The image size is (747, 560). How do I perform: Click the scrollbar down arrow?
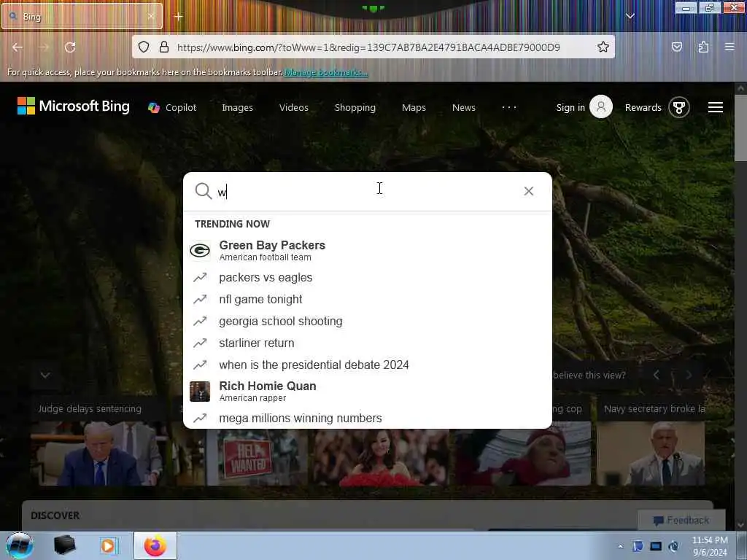pyautogui.click(x=740, y=524)
